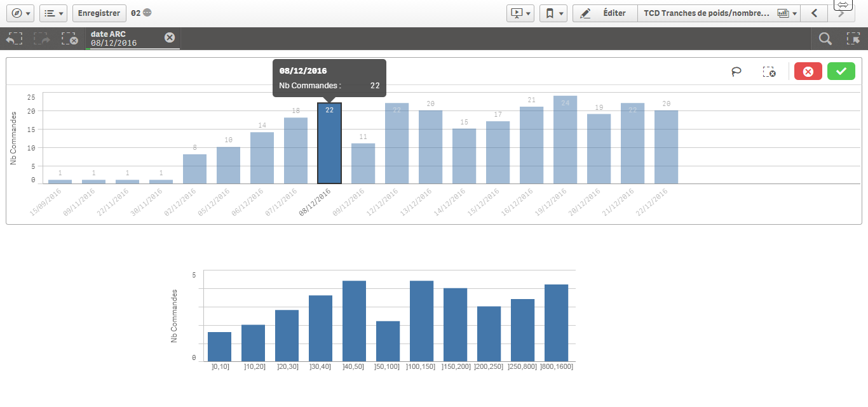The width and height of the screenshot is (868, 407).
Task: Click the Éditer button
Action: 604,13
